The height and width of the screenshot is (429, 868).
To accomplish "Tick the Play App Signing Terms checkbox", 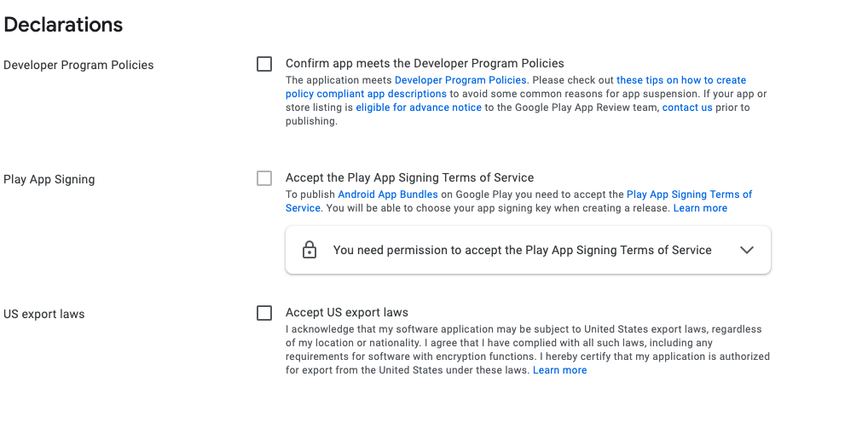I will pyautogui.click(x=264, y=178).
